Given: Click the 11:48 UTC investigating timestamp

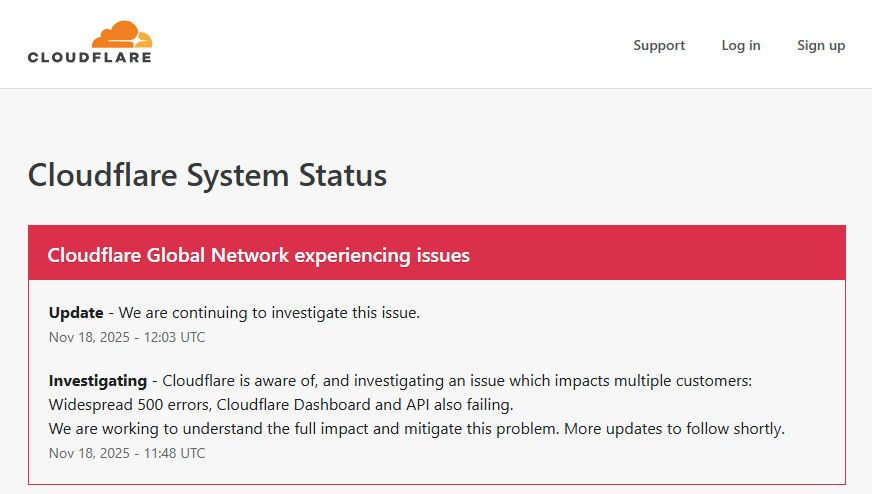Looking at the screenshot, I should point(173,453).
